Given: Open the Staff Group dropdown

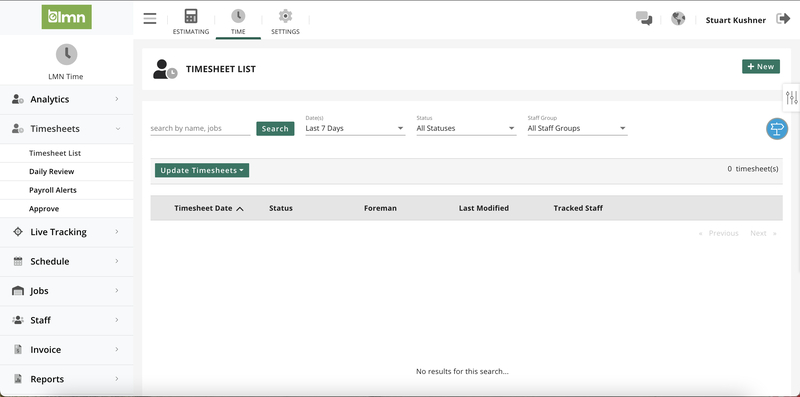Looking at the screenshot, I should click(578, 129).
